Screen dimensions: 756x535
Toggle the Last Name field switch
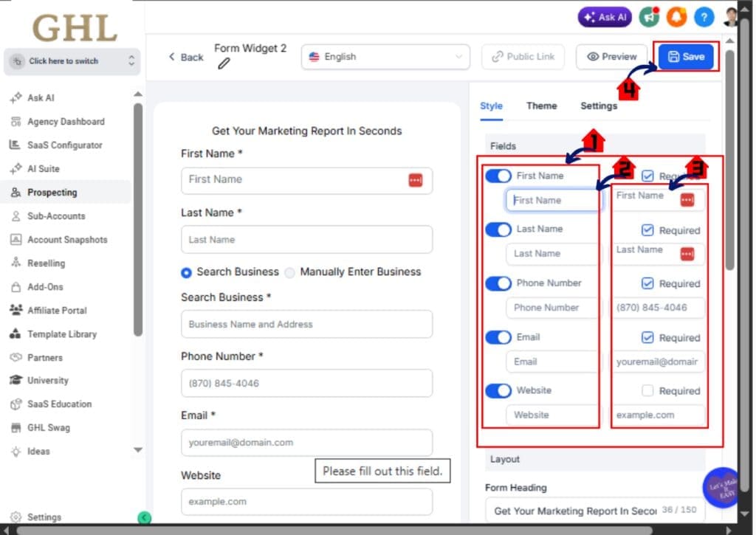click(498, 229)
